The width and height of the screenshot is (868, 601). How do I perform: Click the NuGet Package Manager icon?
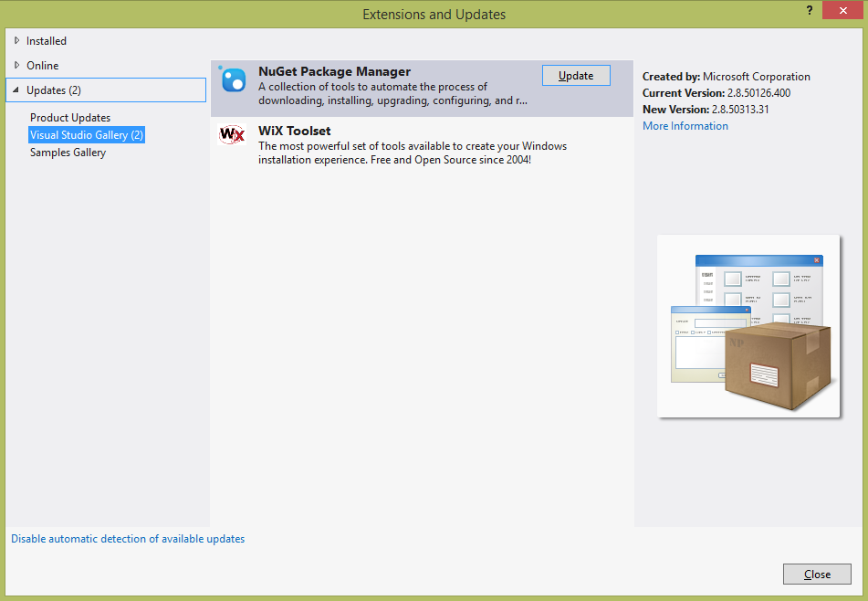click(233, 79)
